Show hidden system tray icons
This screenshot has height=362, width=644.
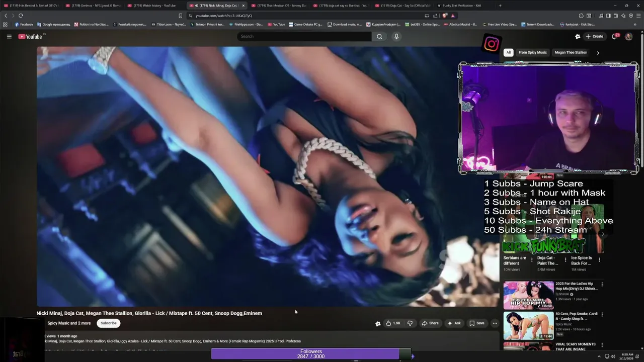(599, 356)
